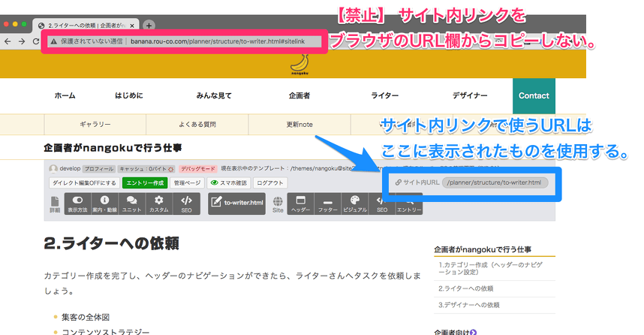Open the site フッター icon
Screen dimensions: 644x335
(327, 204)
